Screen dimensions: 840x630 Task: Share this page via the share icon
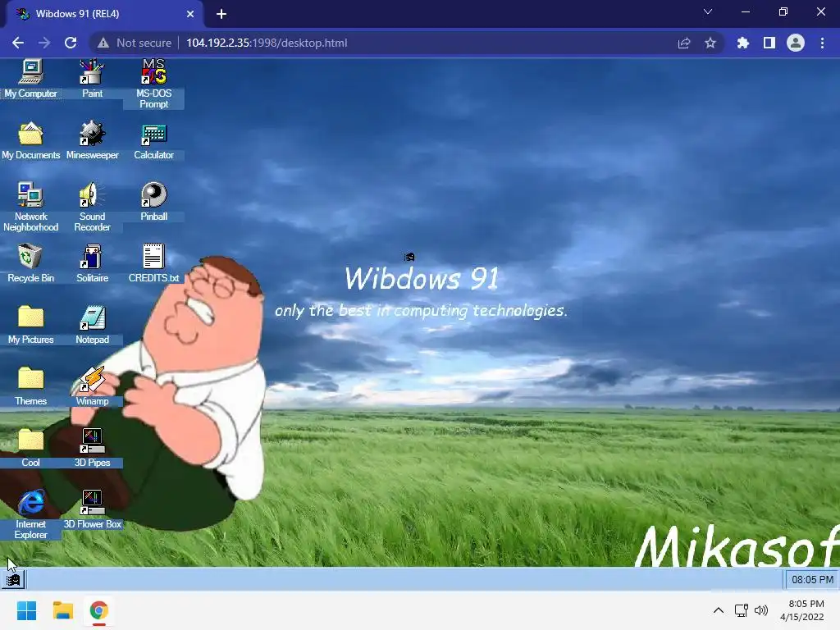pos(684,43)
